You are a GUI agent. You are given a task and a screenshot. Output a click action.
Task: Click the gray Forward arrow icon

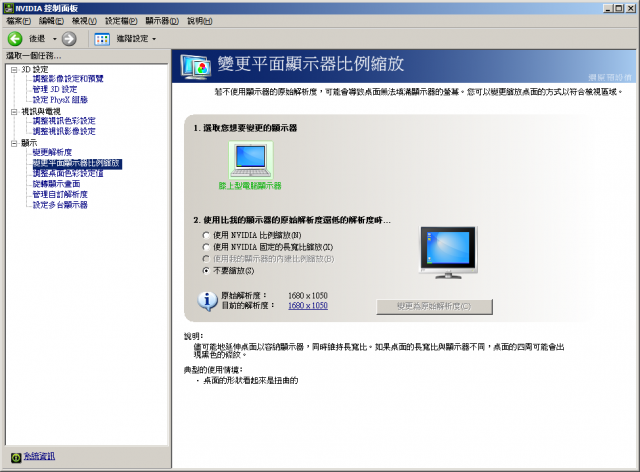click(69, 39)
